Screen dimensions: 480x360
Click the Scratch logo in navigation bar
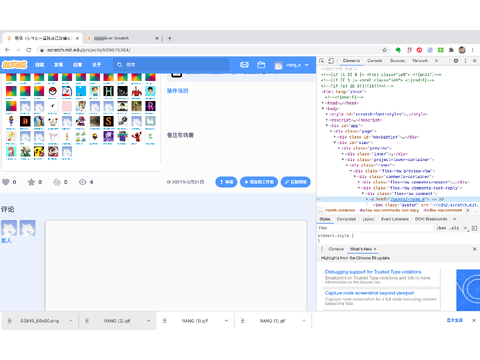click(x=14, y=64)
